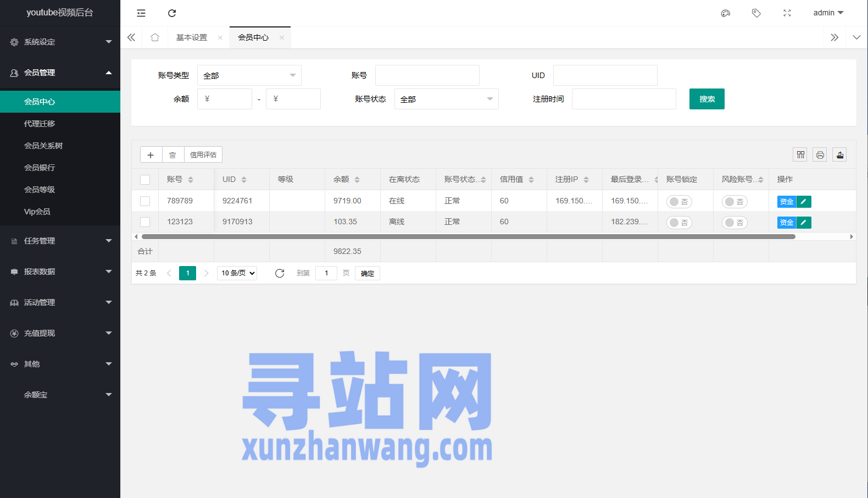Image resolution: width=868 pixels, height=498 pixels.
Task: Toggle fullscreen with the expand icon
Action: 787,13
